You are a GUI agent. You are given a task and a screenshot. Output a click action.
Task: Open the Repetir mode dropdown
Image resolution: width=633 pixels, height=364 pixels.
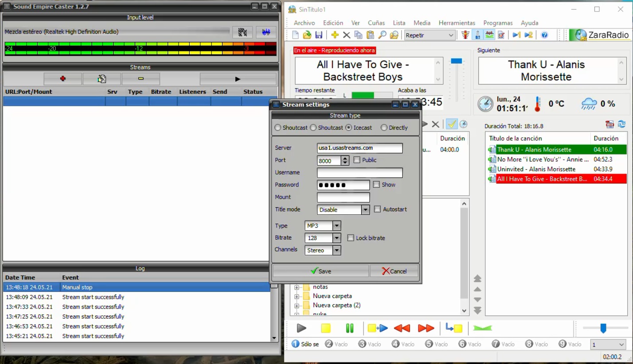pos(430,35)
